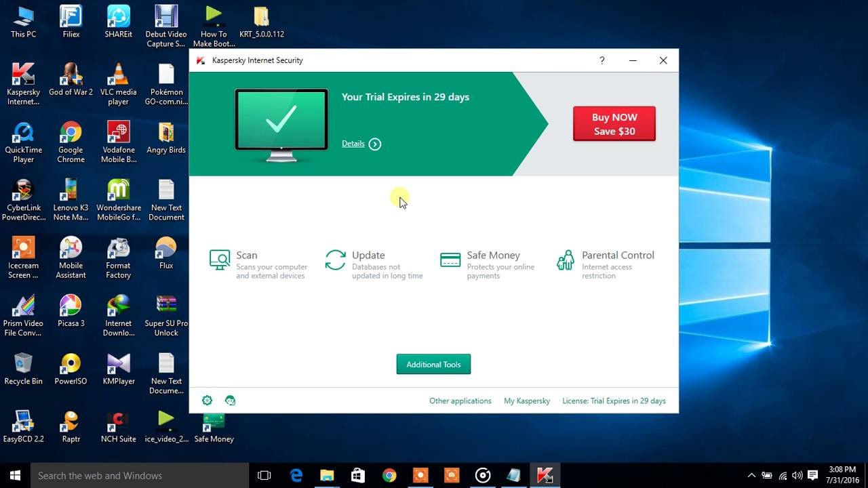The image size is (868, 488).
Task: Open volume control in system tray
Action: 797,475
